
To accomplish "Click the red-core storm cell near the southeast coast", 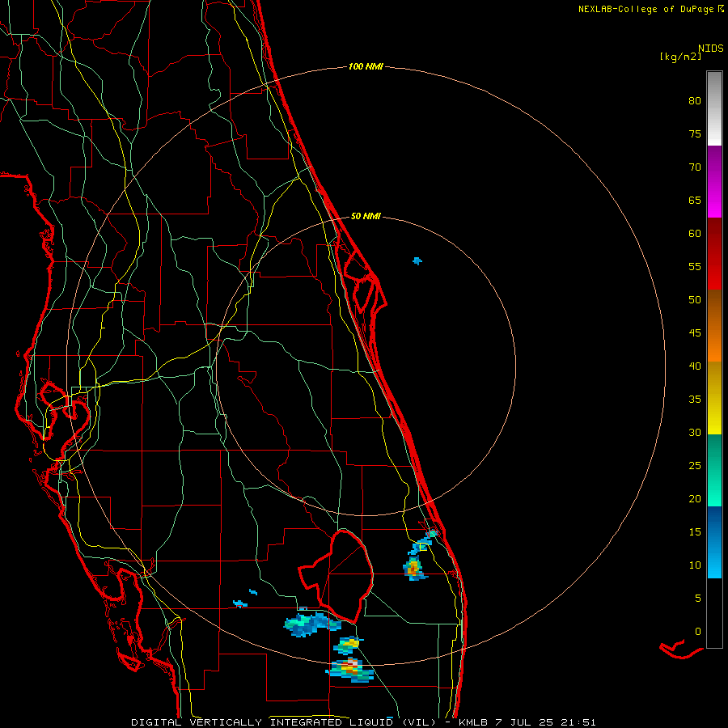I will click(x=413, y=568).
